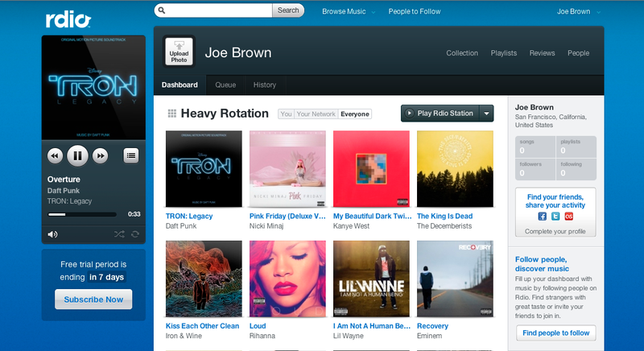Open I Am Not A Human Being cover

click(x=371, y=279)
